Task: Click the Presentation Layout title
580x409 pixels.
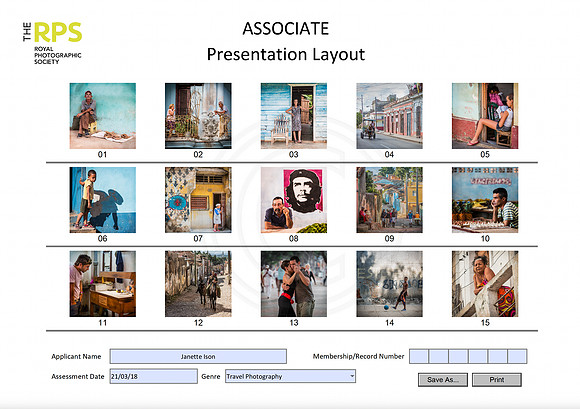Action: (286, 54)
